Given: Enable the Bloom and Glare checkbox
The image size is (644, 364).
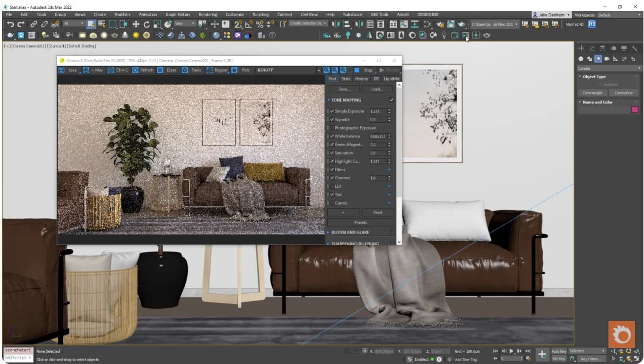Looking at the screenshot, I should [391, 233].
